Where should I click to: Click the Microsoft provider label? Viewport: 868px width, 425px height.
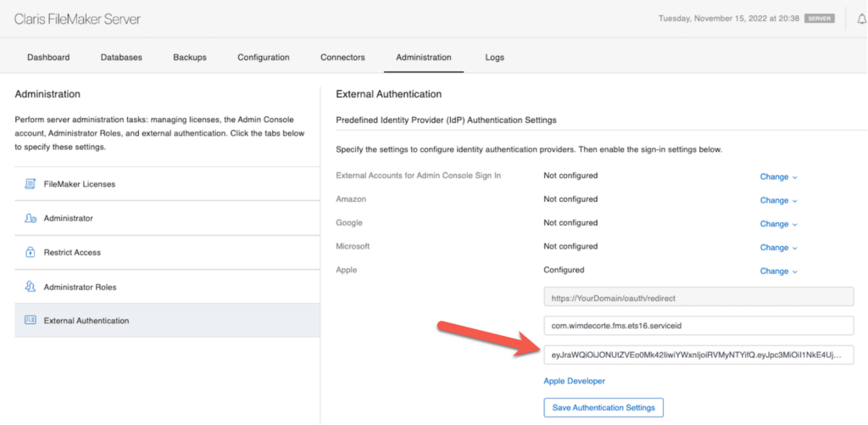click(x=353, y=246)
